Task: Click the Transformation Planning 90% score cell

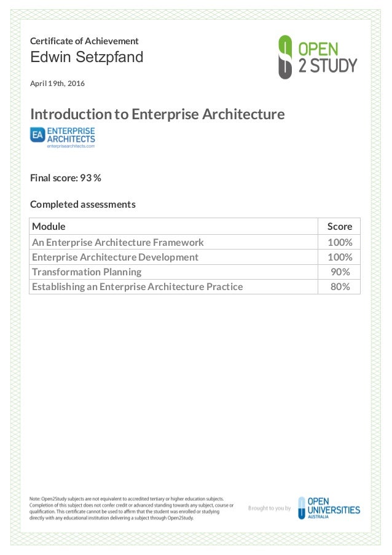Action: click(340, 272)
